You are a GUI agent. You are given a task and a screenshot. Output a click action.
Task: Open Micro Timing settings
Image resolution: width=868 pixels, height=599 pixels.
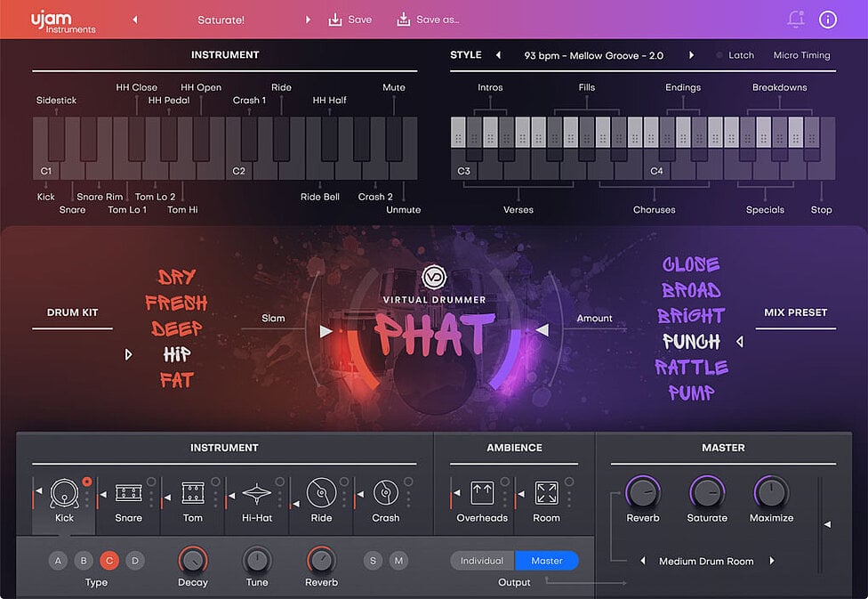pyautogui.click(x=800, y=54)
